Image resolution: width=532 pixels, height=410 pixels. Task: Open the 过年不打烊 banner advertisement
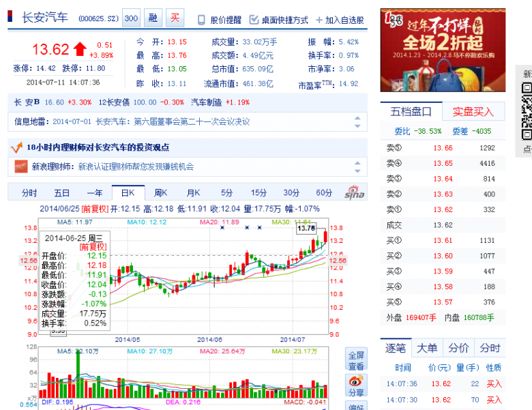click(443, 50)
